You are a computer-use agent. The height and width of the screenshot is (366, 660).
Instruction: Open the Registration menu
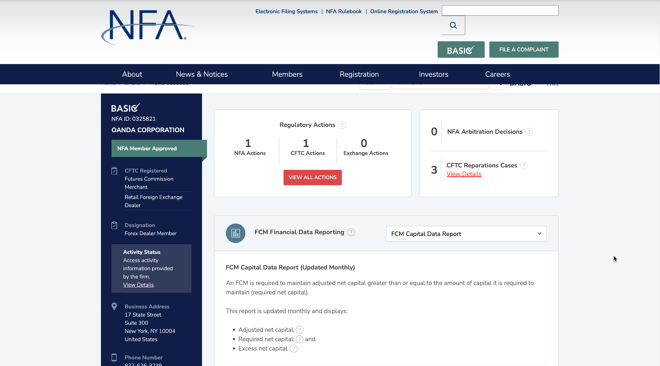click(x=359, y=74)
